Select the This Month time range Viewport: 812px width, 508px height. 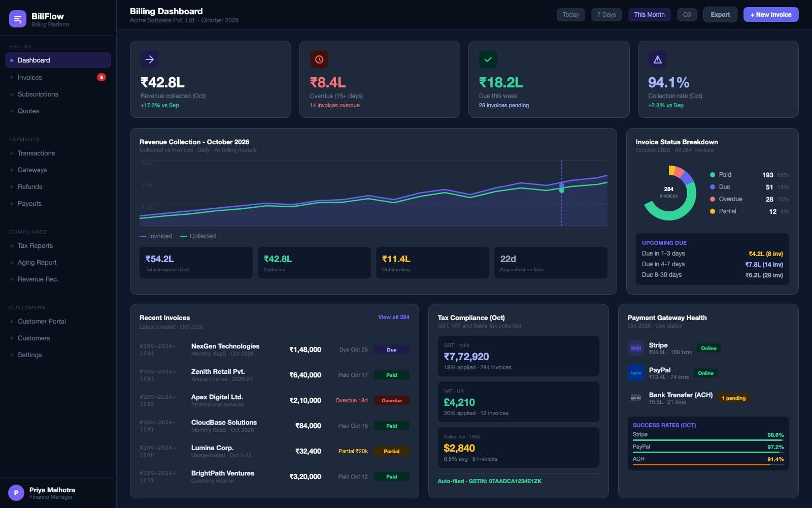coord(649,15)
